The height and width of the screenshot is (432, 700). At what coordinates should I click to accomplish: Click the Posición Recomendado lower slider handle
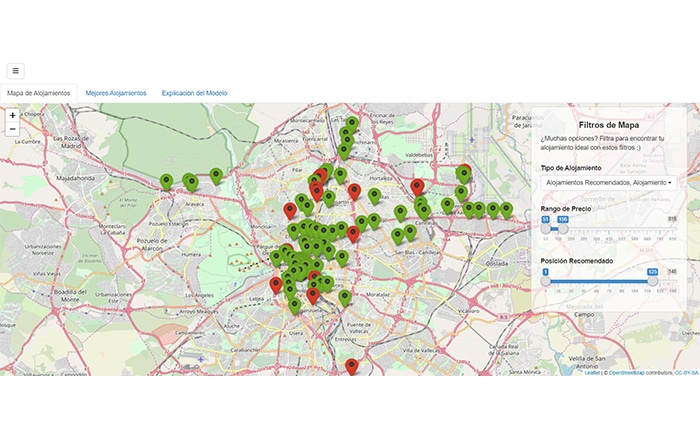point(545,281)
